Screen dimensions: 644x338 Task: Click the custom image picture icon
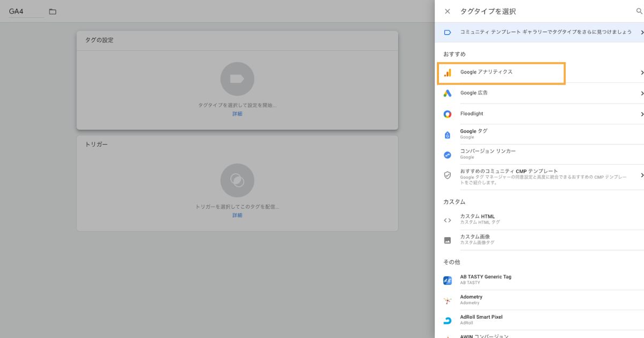[x=448, y=240]
